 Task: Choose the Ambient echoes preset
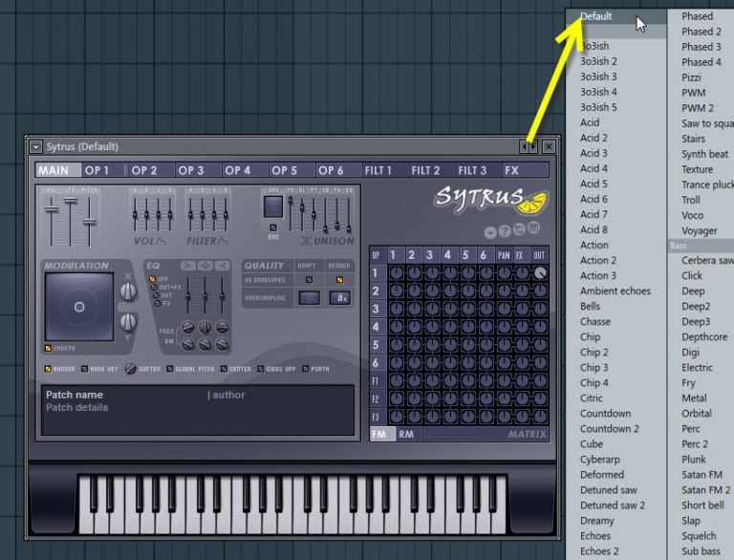click(x=615, y=291)
